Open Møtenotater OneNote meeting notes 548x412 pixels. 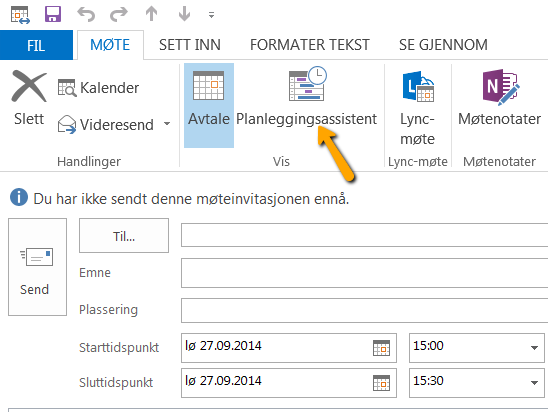(499, 99)
